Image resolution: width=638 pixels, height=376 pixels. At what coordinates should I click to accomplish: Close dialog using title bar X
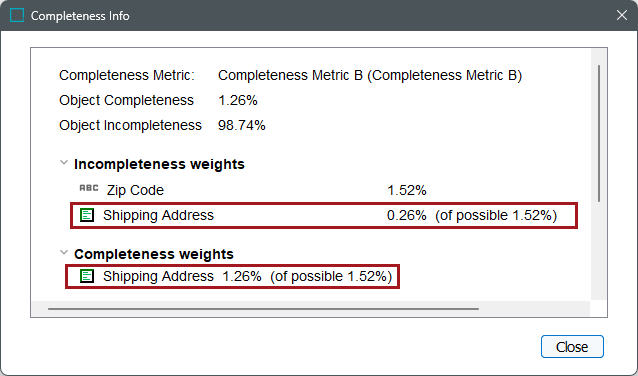[621, 15]
